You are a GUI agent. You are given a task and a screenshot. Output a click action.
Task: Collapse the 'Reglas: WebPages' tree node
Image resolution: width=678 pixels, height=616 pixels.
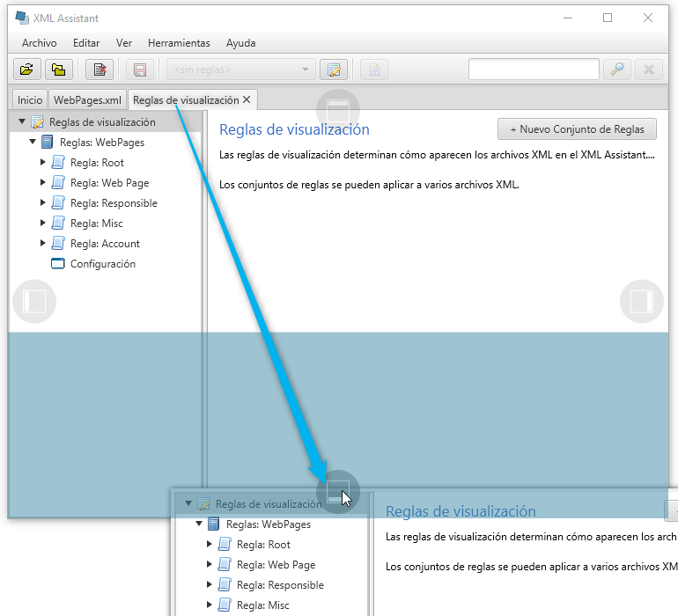(x=33, y=143)
